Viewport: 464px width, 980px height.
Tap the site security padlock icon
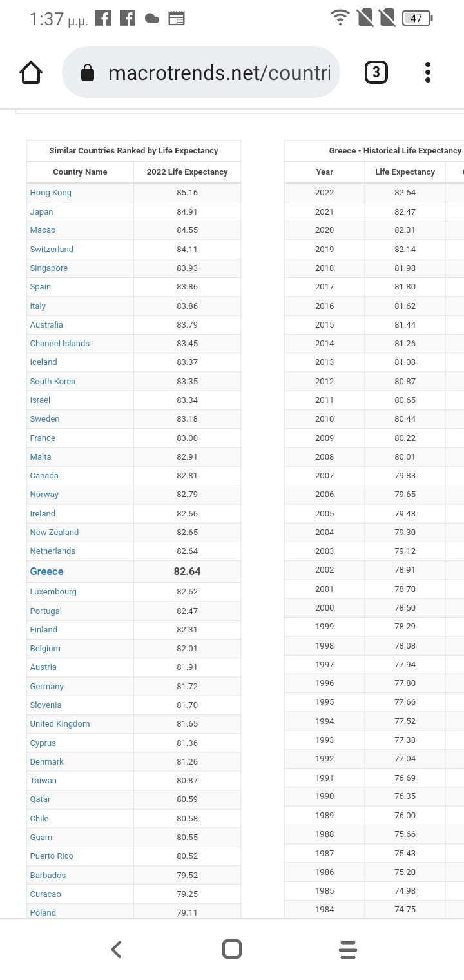tap(88, 73)
